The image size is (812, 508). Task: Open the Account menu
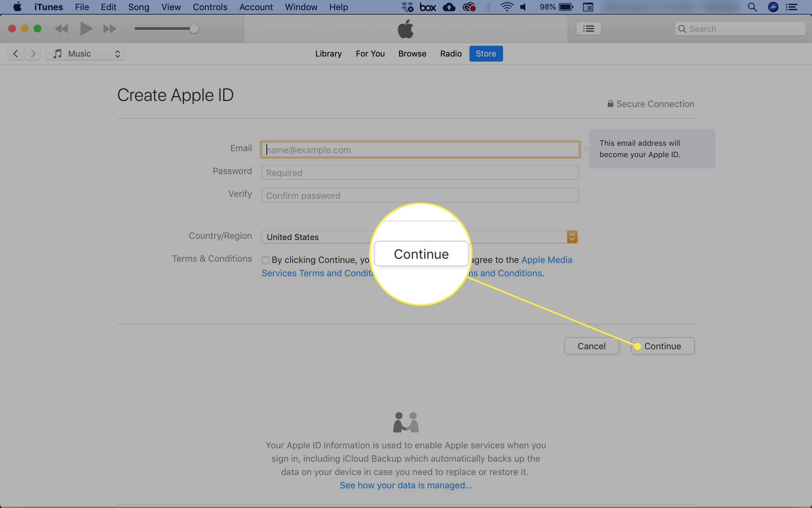(256, 7)
